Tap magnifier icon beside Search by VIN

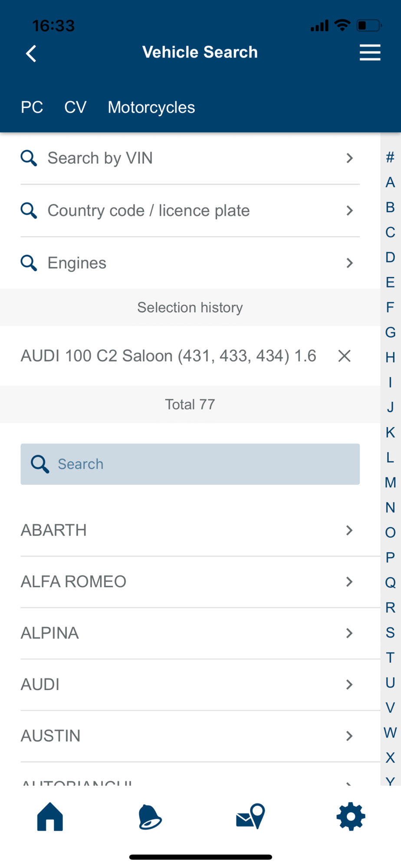coord(29,158)
